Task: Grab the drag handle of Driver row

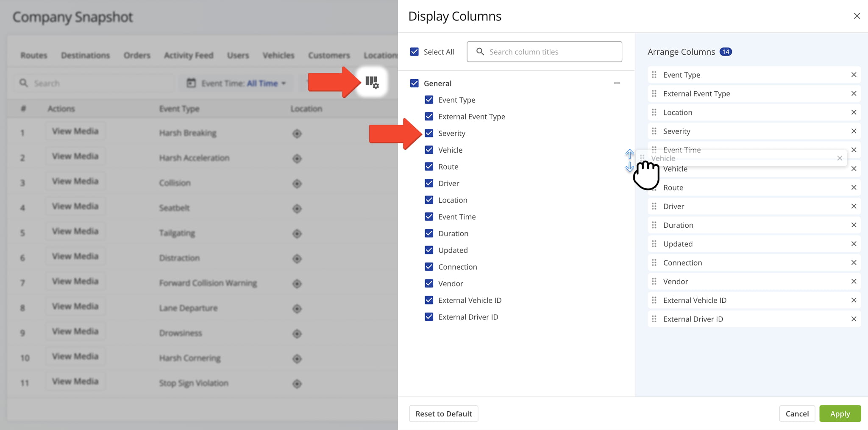Action: tap(654, 206)
